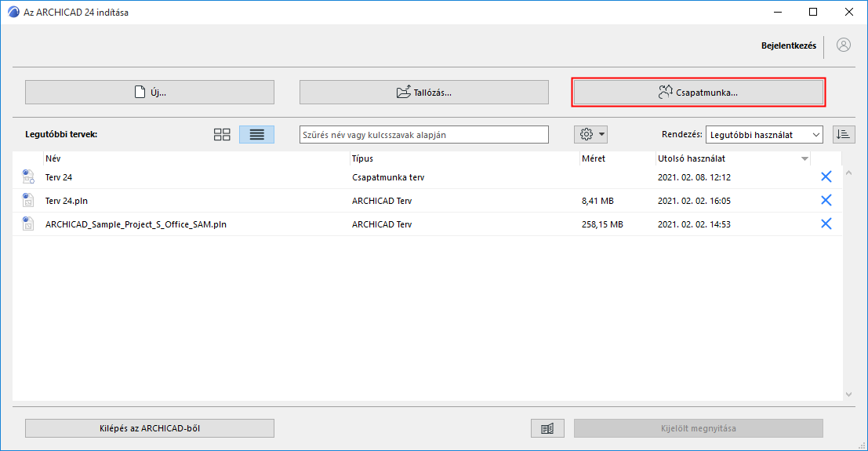
Task: Click the Új... new project button
Action: [x=150, y=92]
